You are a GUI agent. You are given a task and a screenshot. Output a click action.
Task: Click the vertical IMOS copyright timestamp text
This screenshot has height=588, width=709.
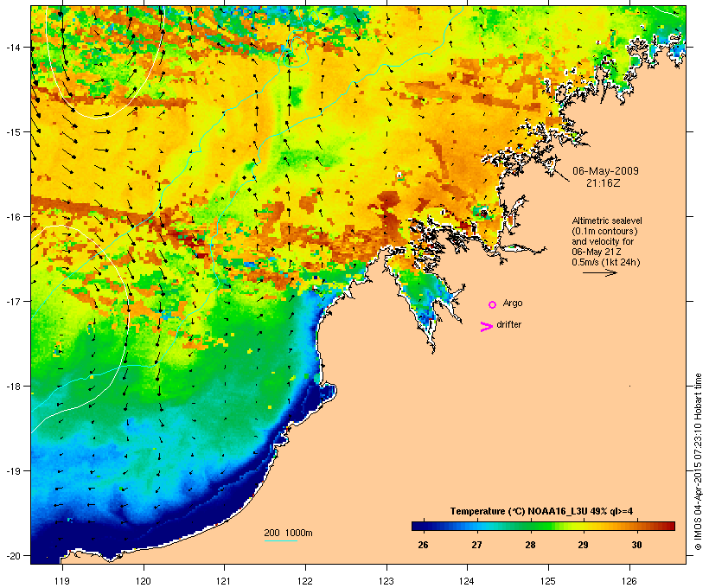tap(698, 462)
